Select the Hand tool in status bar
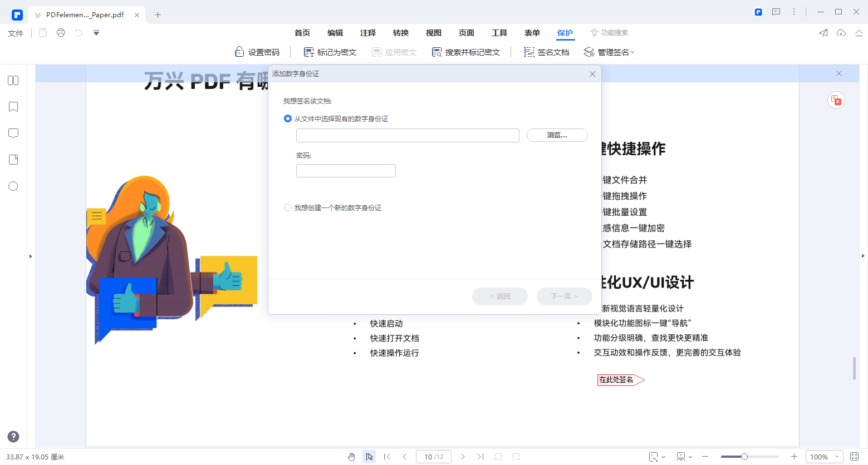Image resolution: width=868 pixels, height=465 pixels. [x=351, y=456]
